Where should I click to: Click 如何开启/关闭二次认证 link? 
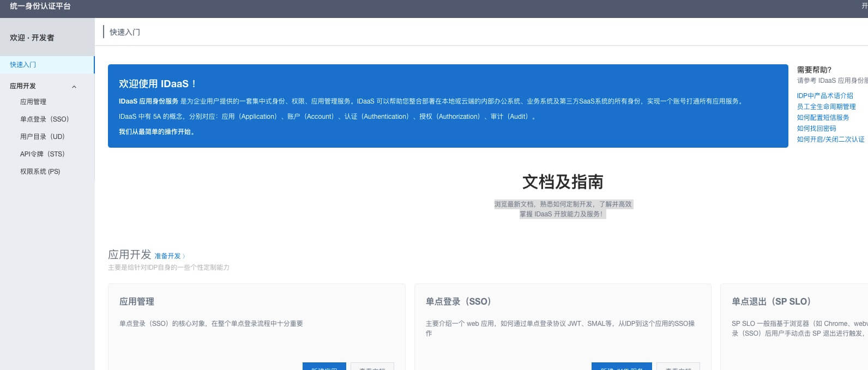(x=830, y=139)
